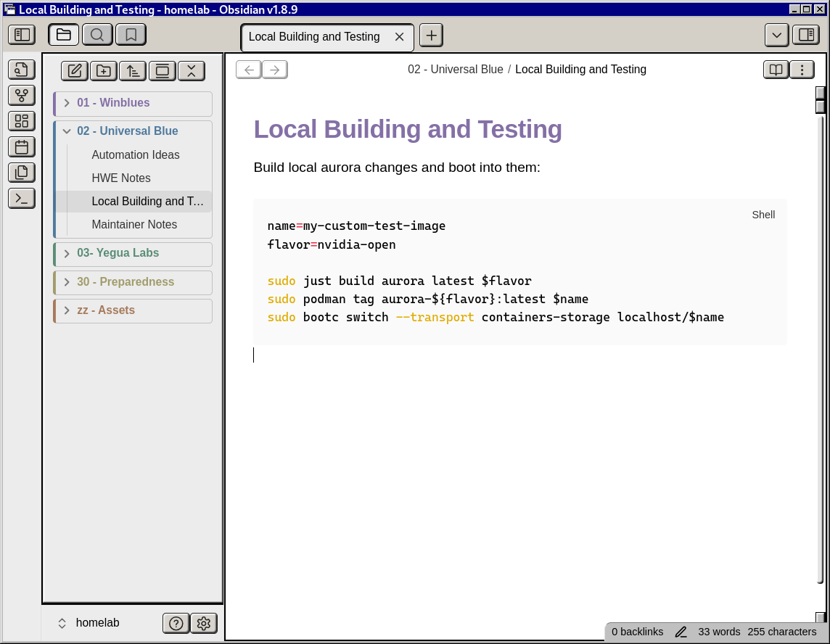
Task: Open the command palette
Action: 22,199
